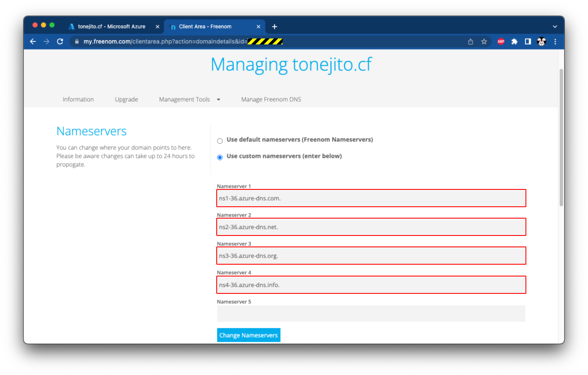This screenshot has height=375, width=588.
Task: Open the ABP adblock extension
Action: 501,41
